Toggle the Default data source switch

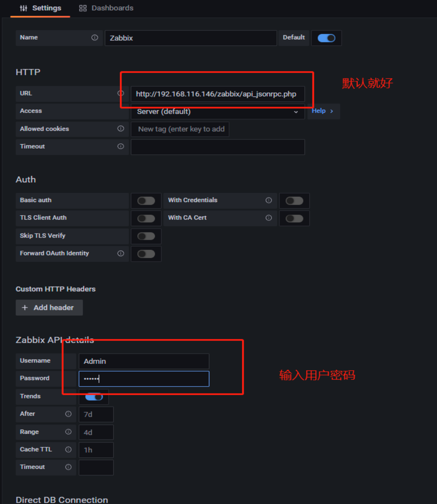[326, 38]
